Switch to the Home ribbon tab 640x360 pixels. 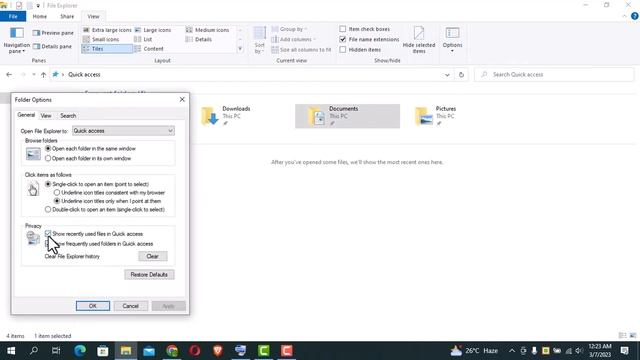pyautogui.click(x=40, y=16)
